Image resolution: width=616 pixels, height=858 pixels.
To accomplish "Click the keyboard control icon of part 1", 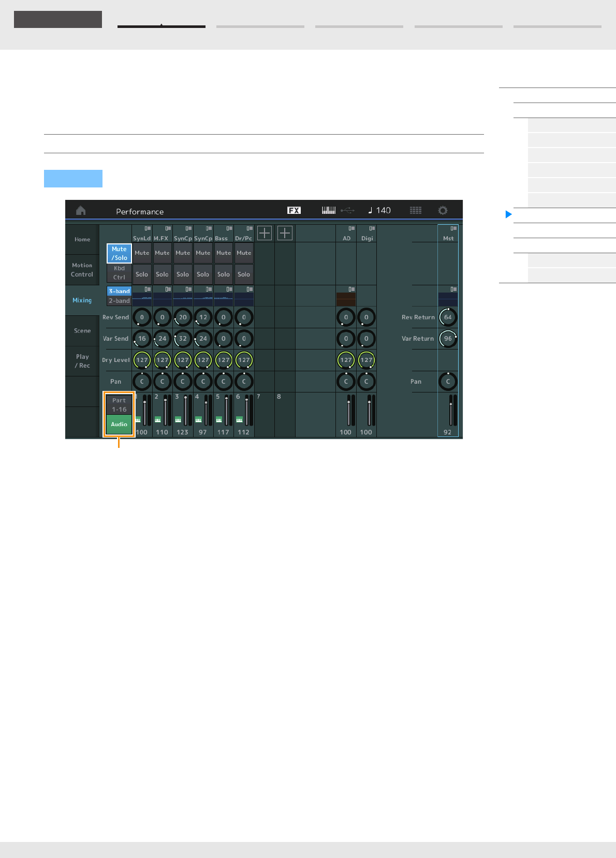I will [138, 419].
